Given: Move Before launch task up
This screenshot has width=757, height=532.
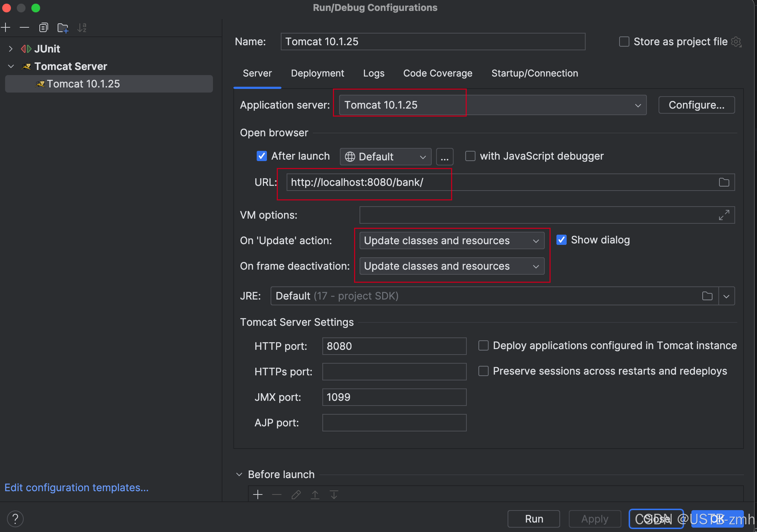Looking at the screenshot, I should [315, 495].
